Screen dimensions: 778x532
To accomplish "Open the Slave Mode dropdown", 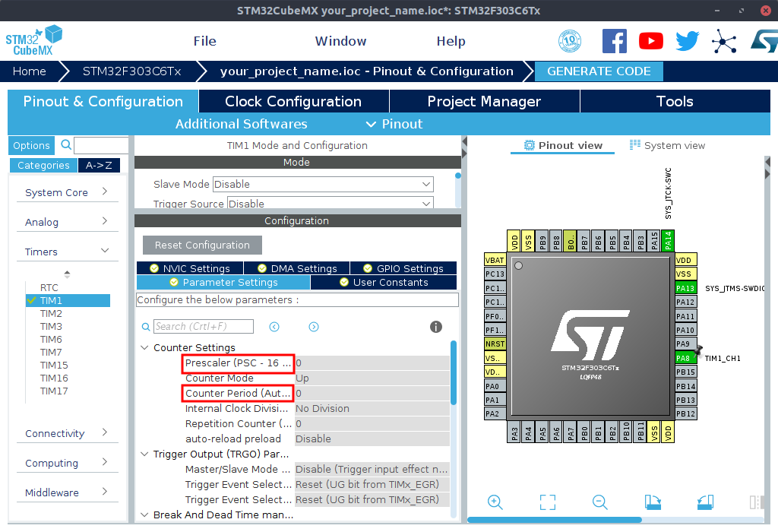I will [323, 184].
